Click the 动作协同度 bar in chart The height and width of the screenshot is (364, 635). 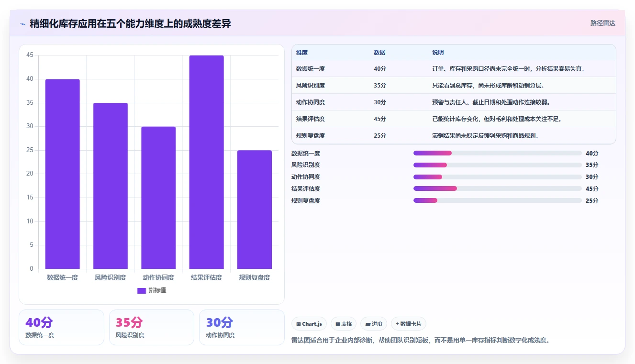click(158, 198)
